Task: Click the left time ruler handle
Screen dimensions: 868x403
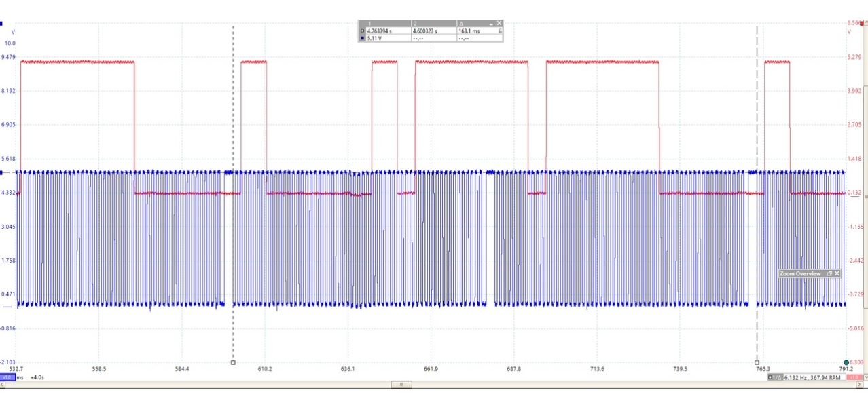Action: 233,362
